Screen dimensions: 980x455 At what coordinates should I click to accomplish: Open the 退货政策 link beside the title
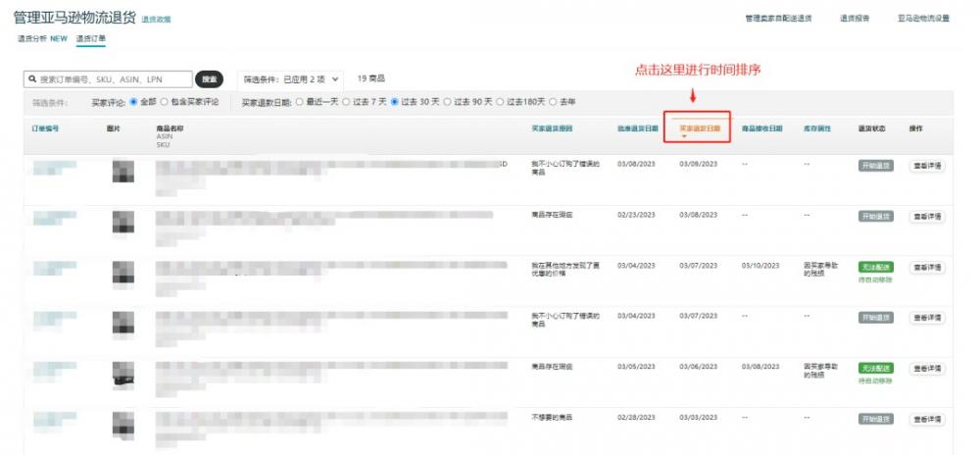tap(156, 20)
